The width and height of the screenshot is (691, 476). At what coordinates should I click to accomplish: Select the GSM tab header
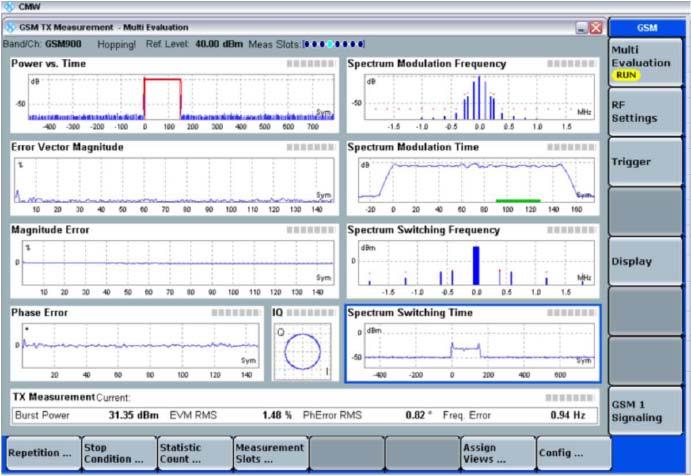point(646,28)
